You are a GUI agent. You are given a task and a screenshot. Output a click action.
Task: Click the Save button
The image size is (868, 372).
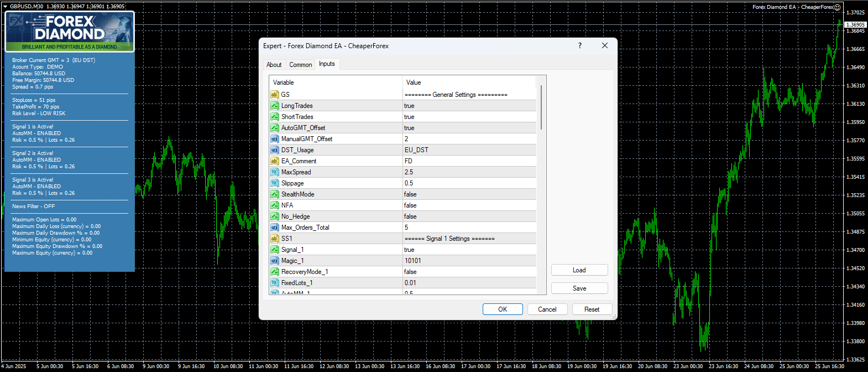tap(579, 288)
